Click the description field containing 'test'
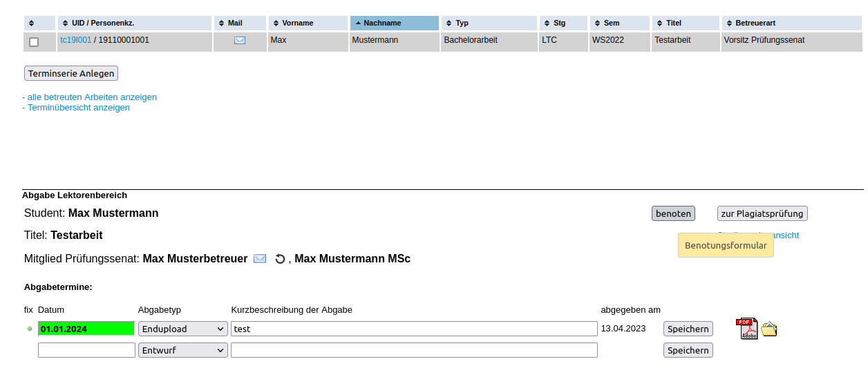The width and height of the screenshot is (868, 386). click(414, 329)
